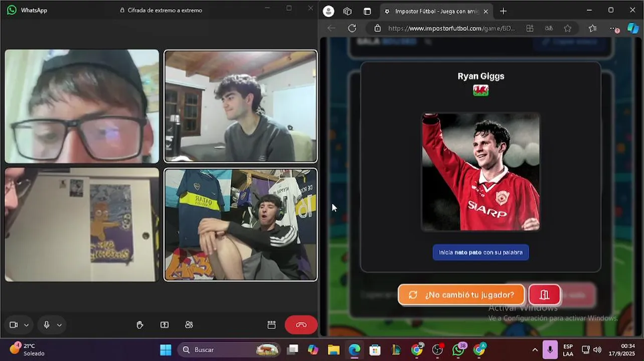The image size is (644, 361).
Task: Open Copilot in Edge sidebar
Action: click(633, 28)
